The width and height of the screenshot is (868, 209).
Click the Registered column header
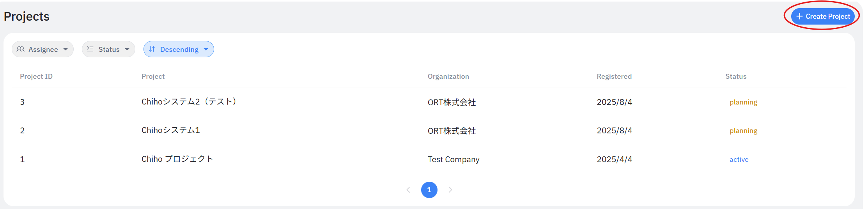(614, 76)
